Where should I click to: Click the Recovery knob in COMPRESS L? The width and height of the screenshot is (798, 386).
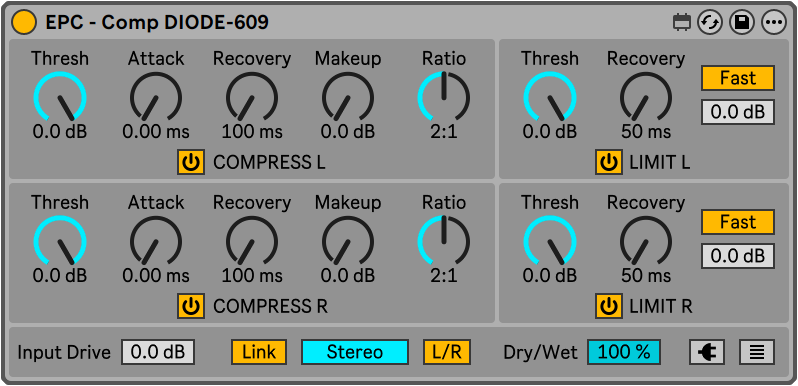[252, 97]
